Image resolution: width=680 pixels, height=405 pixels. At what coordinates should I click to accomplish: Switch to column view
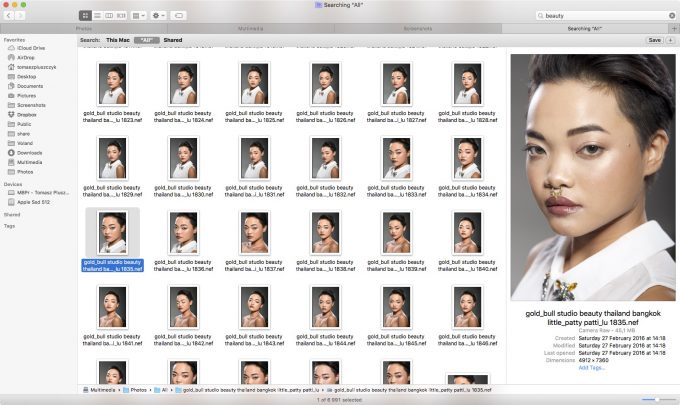tap(109, 16)
